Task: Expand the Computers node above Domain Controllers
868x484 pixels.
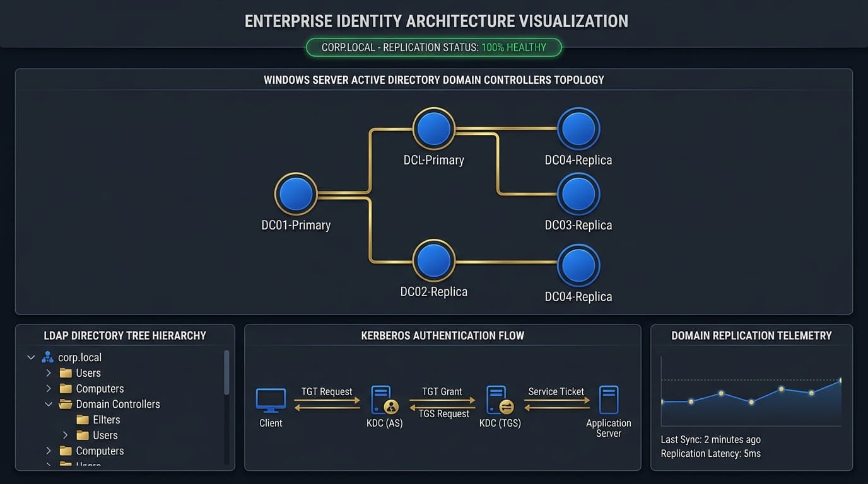Action: [49, 389]
